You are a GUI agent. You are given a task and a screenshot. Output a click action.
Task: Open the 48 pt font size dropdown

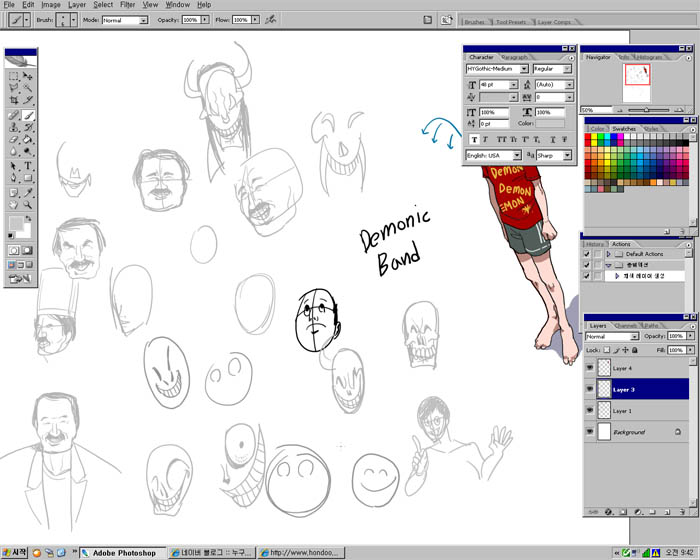coord(513,84)
